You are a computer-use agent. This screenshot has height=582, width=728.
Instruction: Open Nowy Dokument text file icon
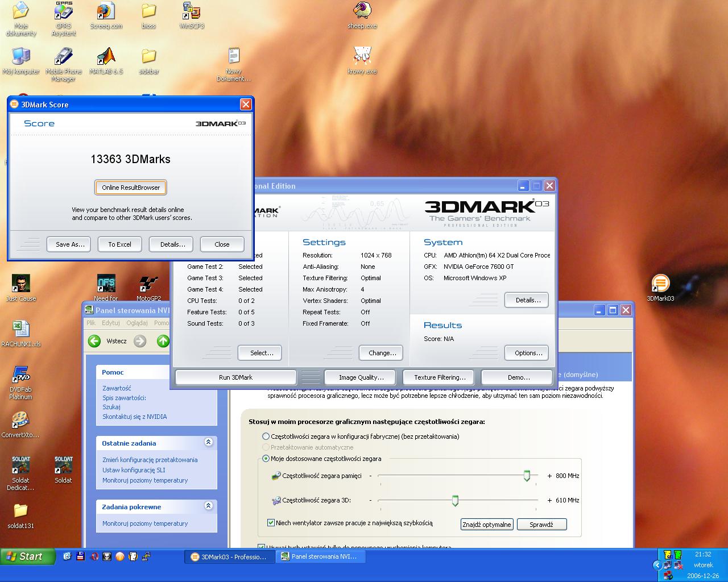(x=234, y=64)
